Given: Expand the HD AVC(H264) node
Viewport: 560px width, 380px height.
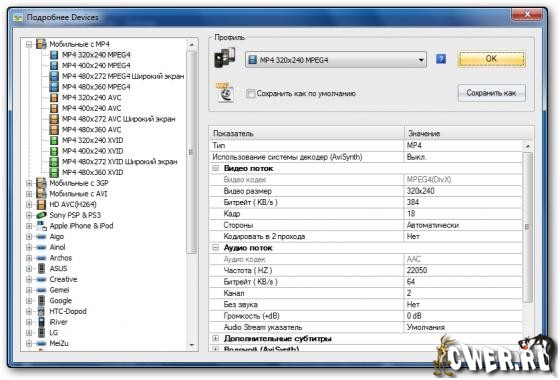Looking at the screenshot, I should click(x=29, y=205).
